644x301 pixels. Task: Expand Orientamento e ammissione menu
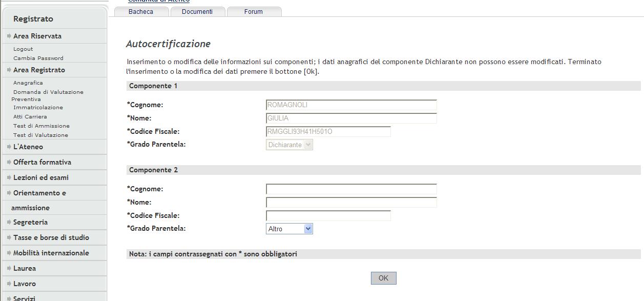(x=38, y=200)
